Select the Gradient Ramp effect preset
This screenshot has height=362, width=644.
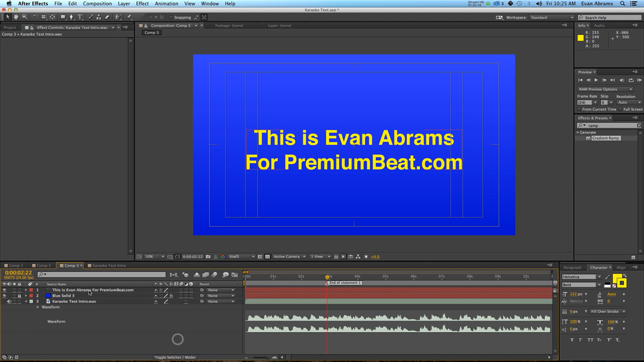[606, 138]
